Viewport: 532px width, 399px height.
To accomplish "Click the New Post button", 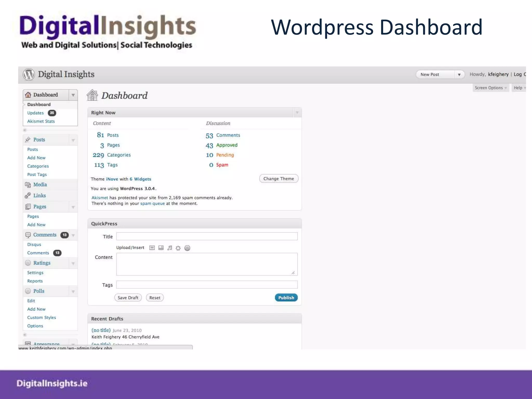I will click(435, 75).
